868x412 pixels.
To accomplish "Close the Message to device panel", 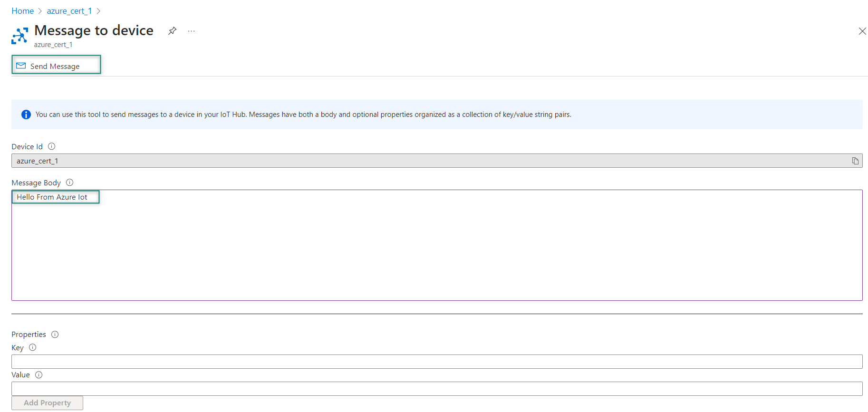I will pos(862,31).
